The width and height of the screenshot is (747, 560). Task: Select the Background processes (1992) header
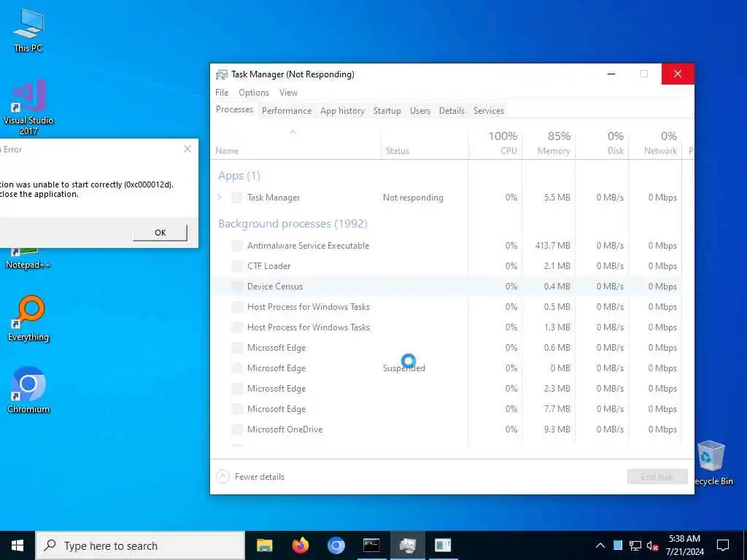pyautogui.click(x=293, y=224)
